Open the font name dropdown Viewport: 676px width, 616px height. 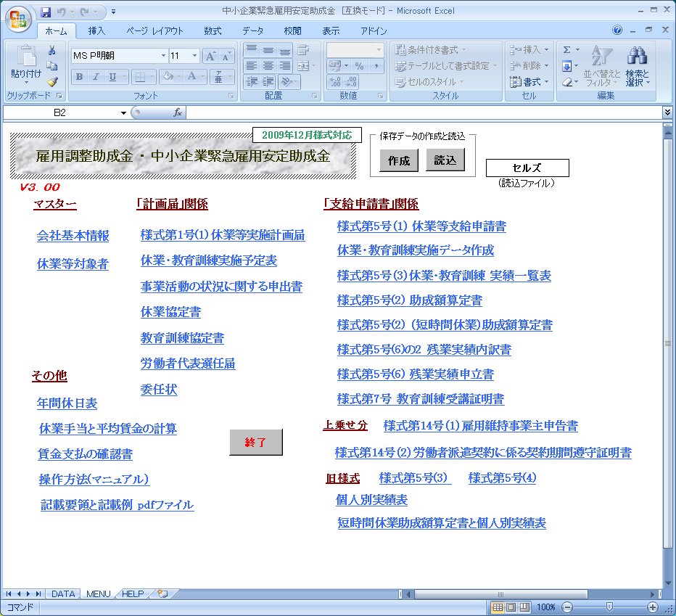pos(163,56)
